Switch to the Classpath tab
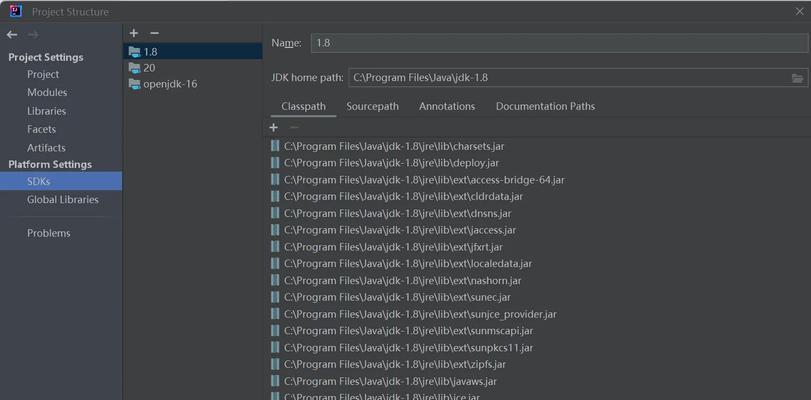This screenshot has height=400, width=811. click(304, 106)
